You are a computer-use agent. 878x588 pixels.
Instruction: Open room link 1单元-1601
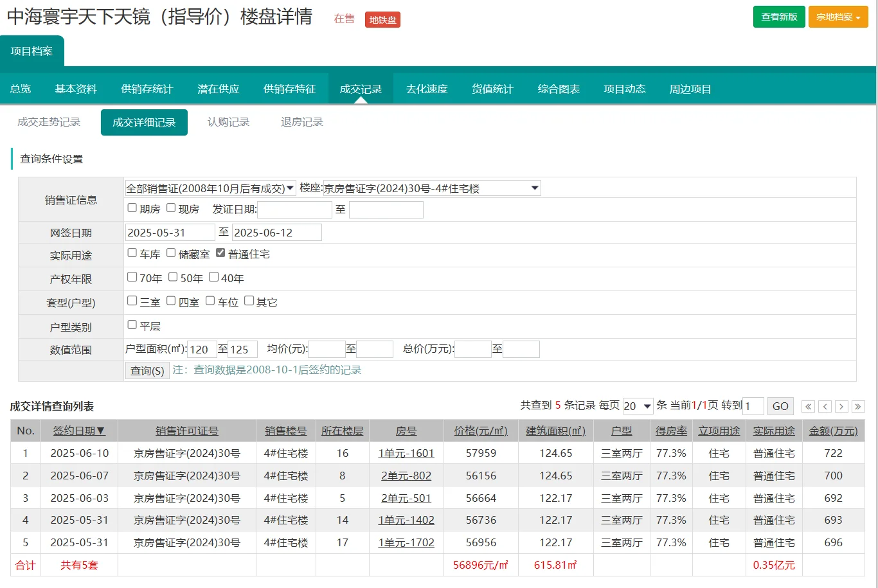(406, 453)
